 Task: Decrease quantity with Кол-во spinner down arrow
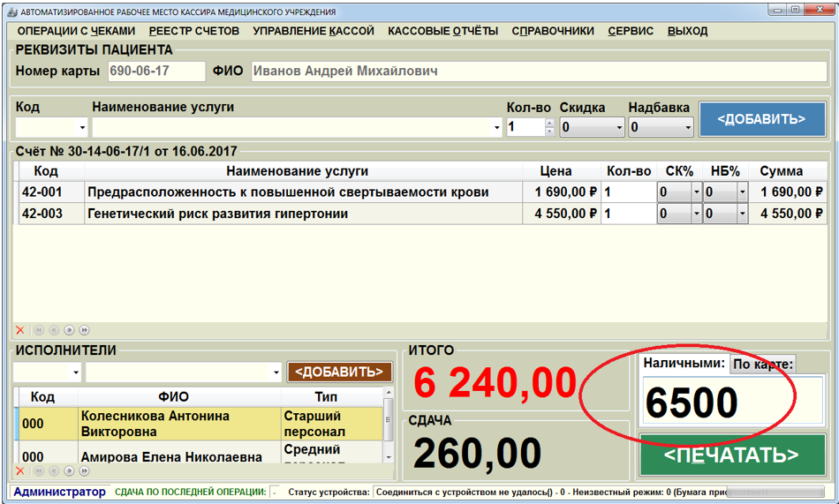pos(549,132)
